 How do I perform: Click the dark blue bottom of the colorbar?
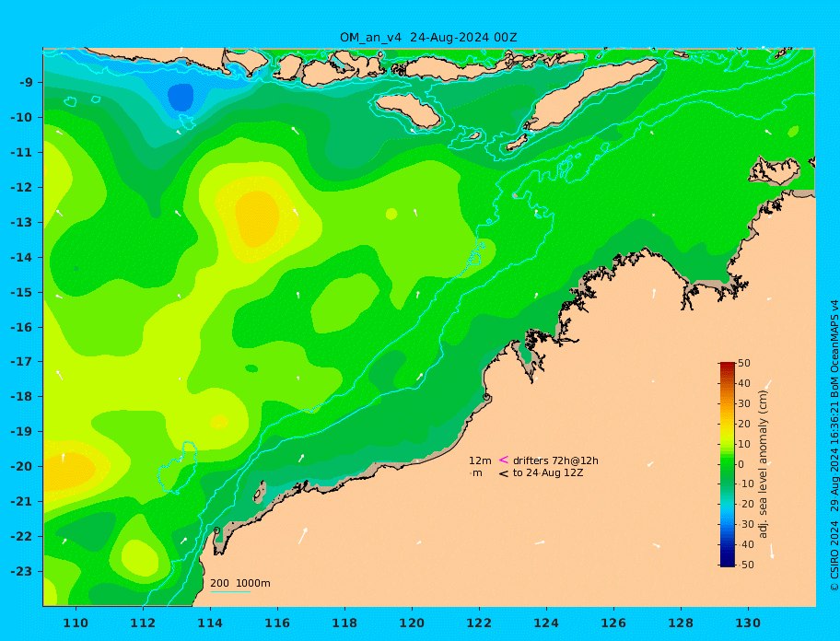[x=727, y=563]
